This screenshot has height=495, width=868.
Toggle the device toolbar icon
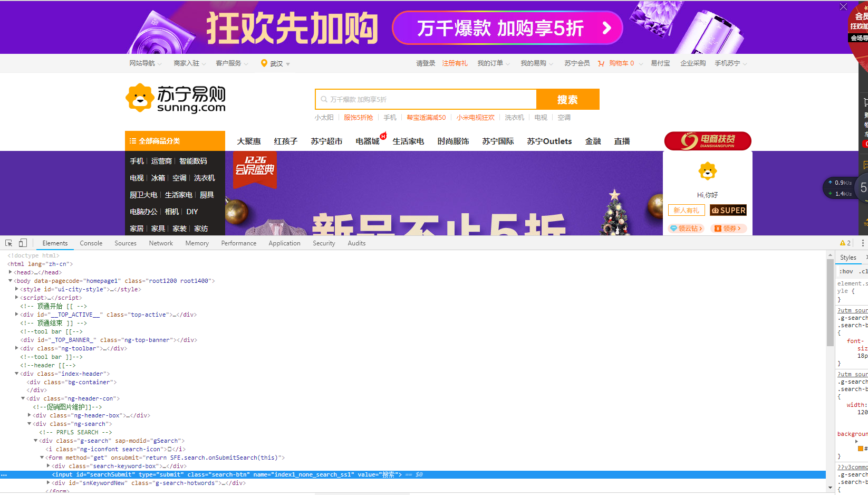23,243
